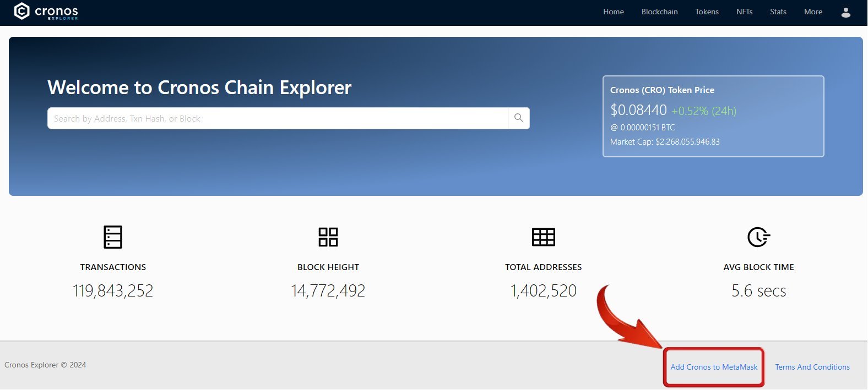Click the Cronos Explorer © 2024 footer text
This screenshot has width=868, height=390.
coord(45,365)
